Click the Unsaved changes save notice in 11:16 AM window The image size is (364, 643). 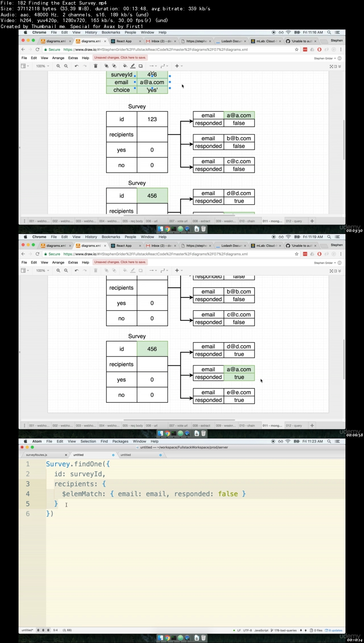(x=120, y=58)
